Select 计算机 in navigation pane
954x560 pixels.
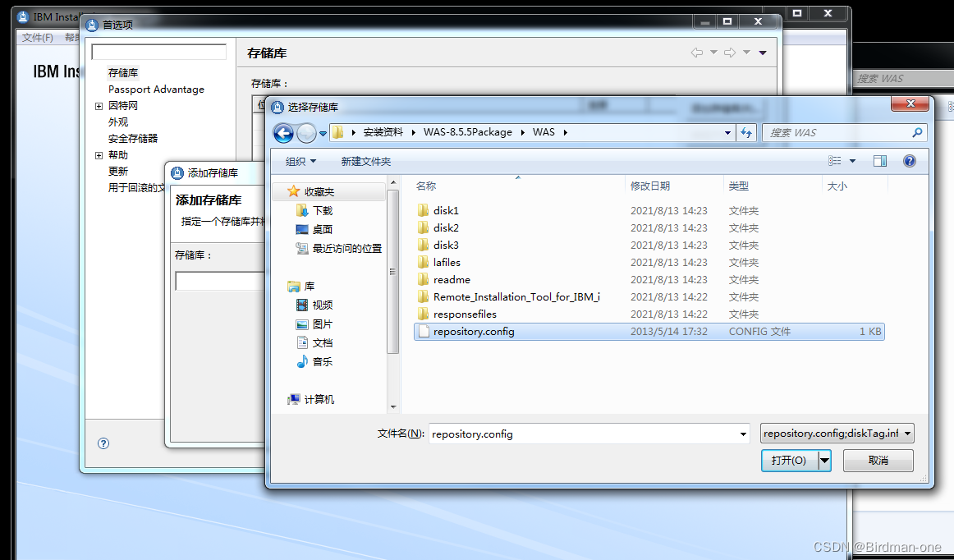coord(319,400)
